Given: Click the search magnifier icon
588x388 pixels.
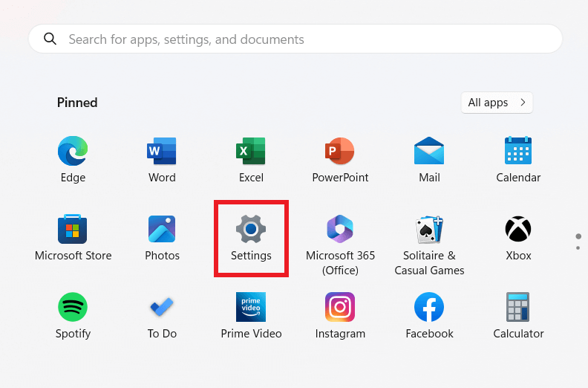Looking at the screenshot, I should click(50, 39).
